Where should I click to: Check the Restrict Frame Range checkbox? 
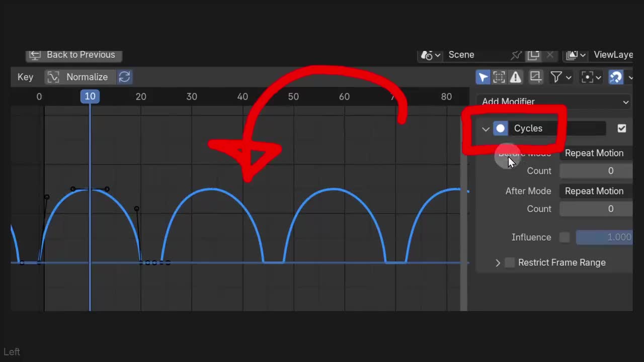510,262
